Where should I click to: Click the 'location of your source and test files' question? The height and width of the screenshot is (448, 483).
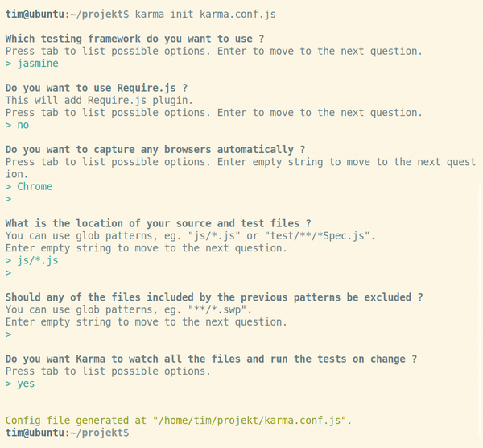pyautogui.click(x=159, y=223)
